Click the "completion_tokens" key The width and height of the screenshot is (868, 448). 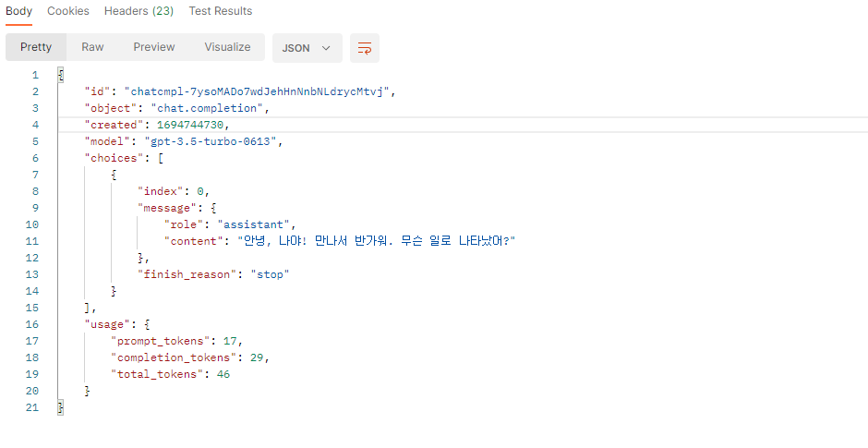(x=174, y=357)
